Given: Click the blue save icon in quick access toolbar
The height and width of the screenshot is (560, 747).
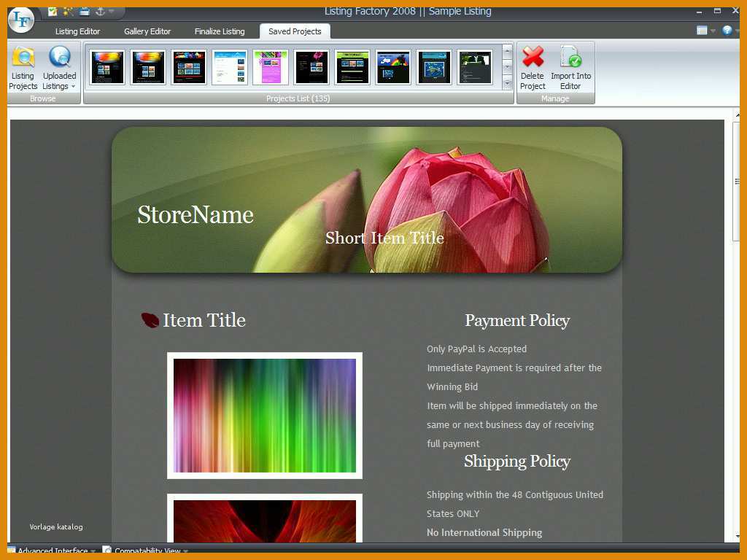Looking at the screenshot, I should point(85,11).
